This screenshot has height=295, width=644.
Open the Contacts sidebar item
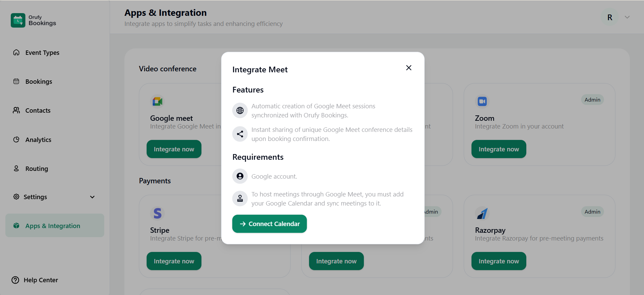[x=38, y=111]
